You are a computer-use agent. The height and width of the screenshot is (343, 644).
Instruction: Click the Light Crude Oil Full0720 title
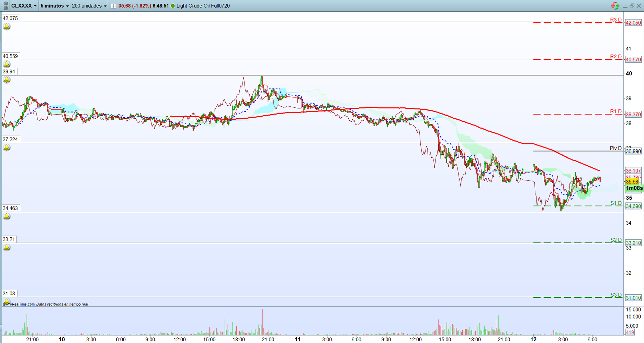click(203, 6)
